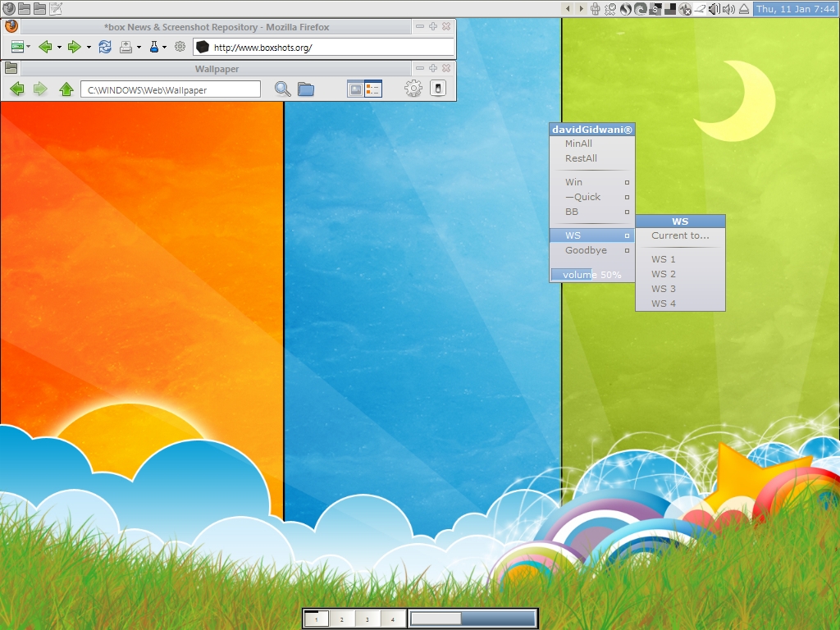
Task: Click the Firefox address bar URL field
Action: [323, 47]
